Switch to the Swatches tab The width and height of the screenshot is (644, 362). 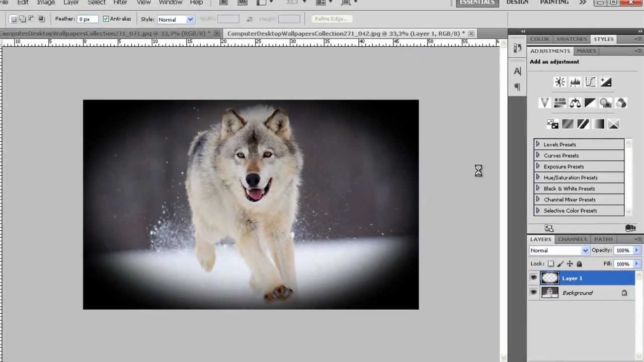(572, 39)
